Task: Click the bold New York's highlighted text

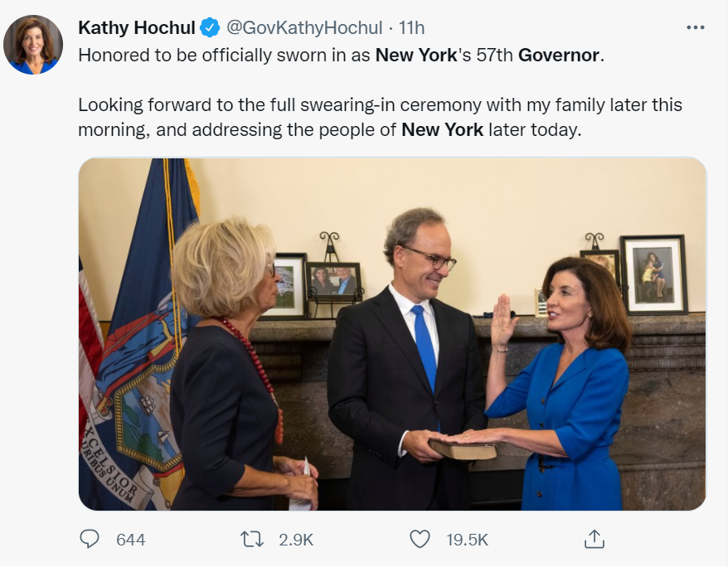Action: [x=423, y=56]
